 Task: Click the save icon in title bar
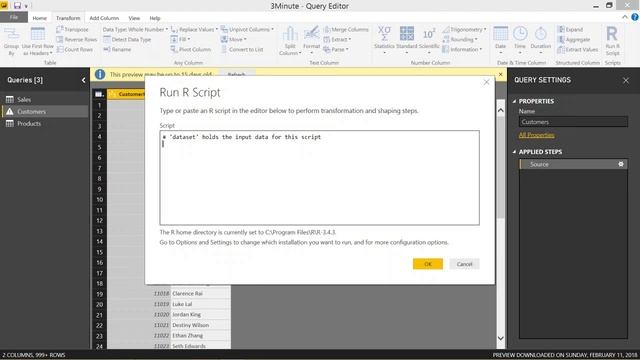pyautogui.click(x=17, y=6)
